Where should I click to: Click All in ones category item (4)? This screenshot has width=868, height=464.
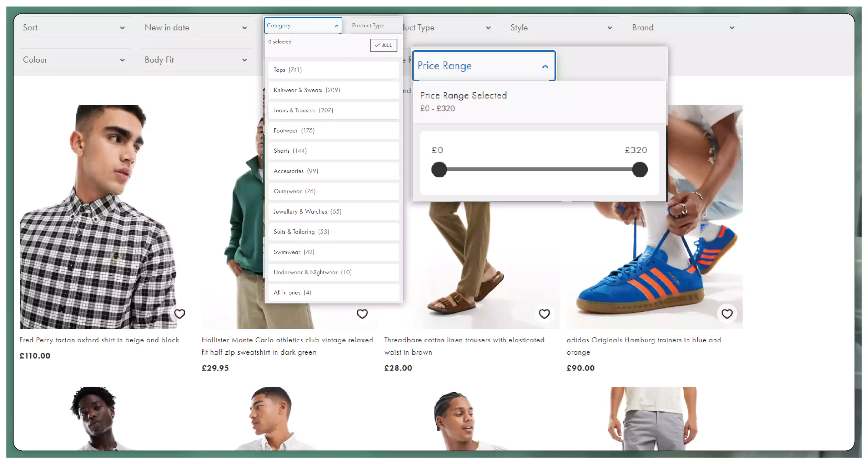(292, 292)
